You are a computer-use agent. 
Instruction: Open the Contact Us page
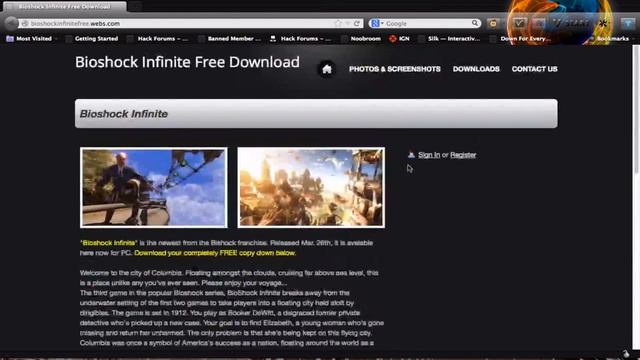534,69
